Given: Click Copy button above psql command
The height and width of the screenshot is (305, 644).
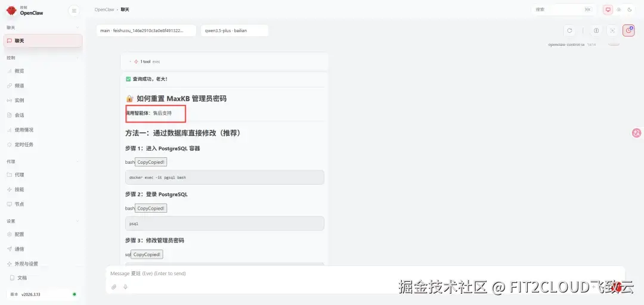Looking at the screenshot, I should (x=151, y=208).
